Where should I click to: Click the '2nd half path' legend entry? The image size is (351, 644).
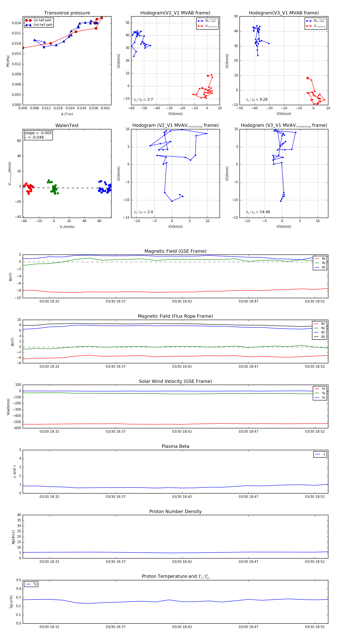click(x=39, y=25)
